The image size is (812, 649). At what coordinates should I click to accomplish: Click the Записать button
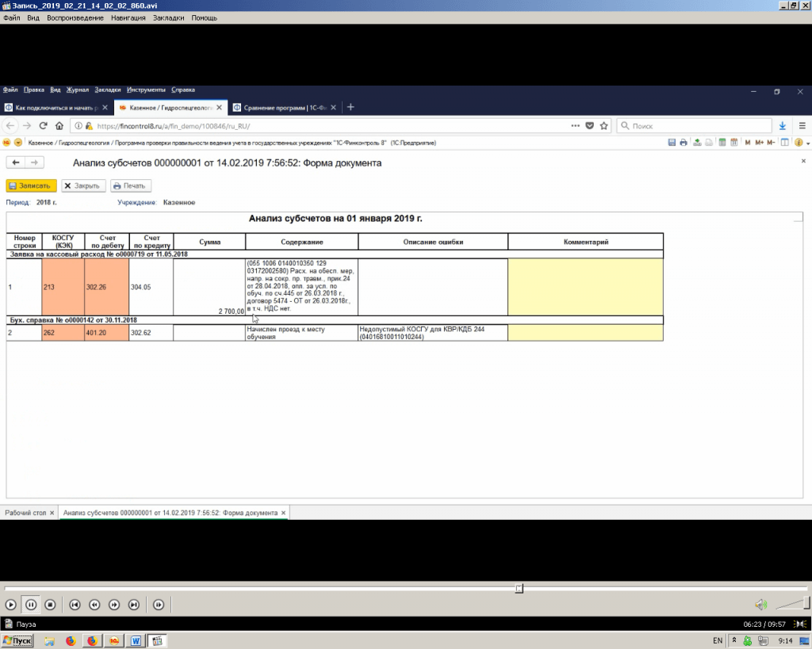click(x=31, y=186)
